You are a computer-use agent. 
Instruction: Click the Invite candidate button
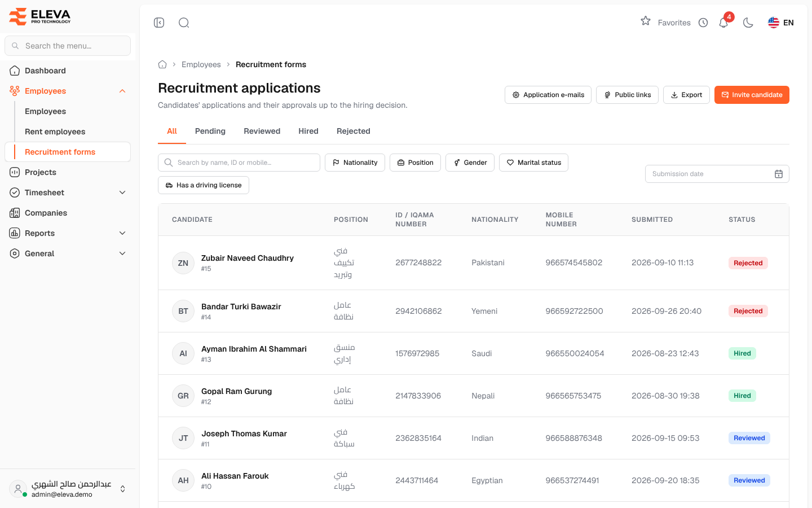(752, 95)
